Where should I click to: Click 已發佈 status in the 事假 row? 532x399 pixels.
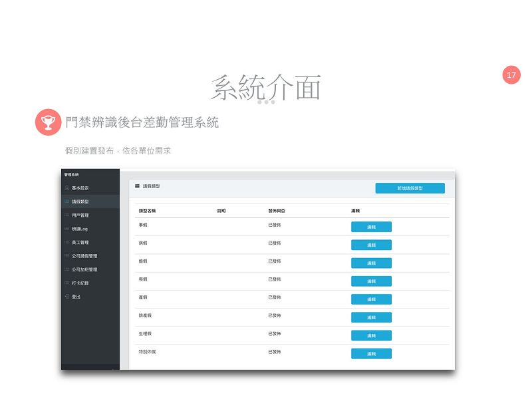point(275,225)
